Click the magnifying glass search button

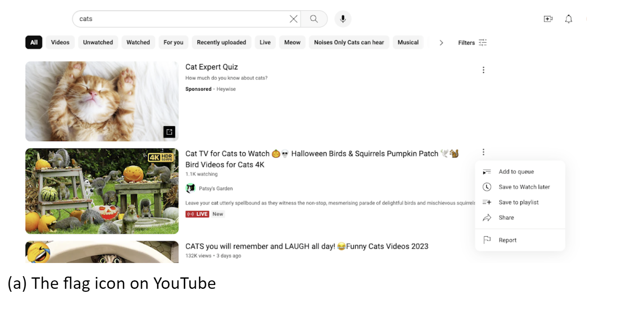pyautogui.click(x=314, y=19)
